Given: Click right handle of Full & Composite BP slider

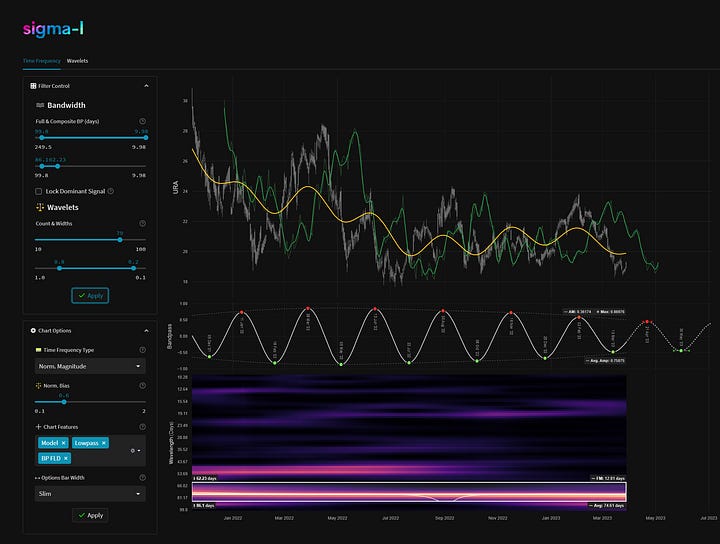Looking at the screenshot, I should coord(146,138).
